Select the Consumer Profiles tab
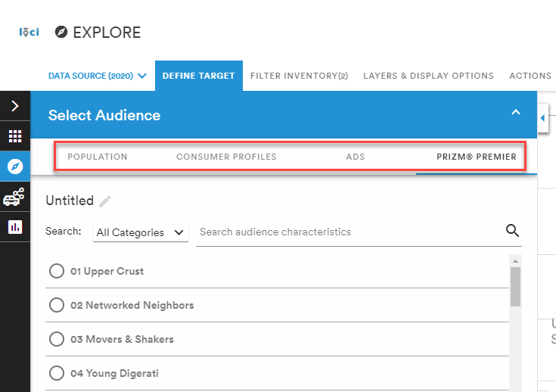The width and height of the screenshot is (556, 392). coord(226,157)
